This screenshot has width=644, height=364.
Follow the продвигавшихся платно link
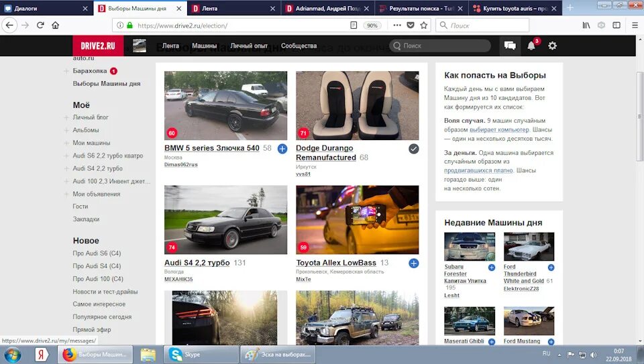(478, 170)
